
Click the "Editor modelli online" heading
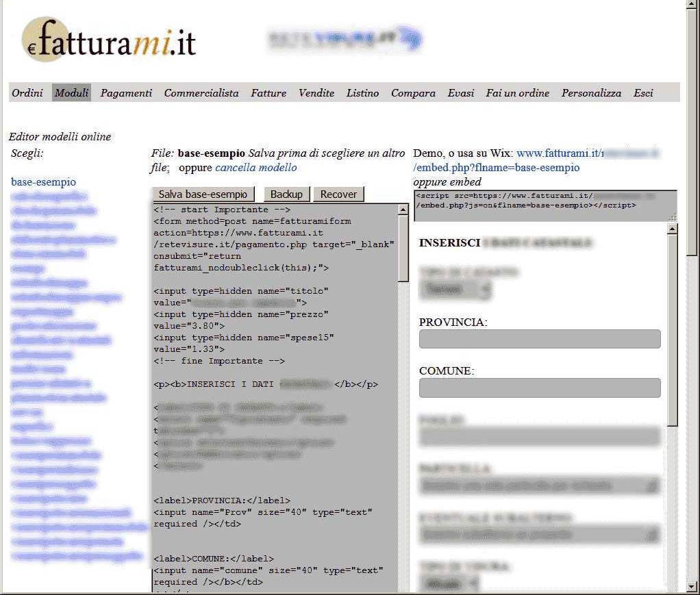tap(60, 136)
